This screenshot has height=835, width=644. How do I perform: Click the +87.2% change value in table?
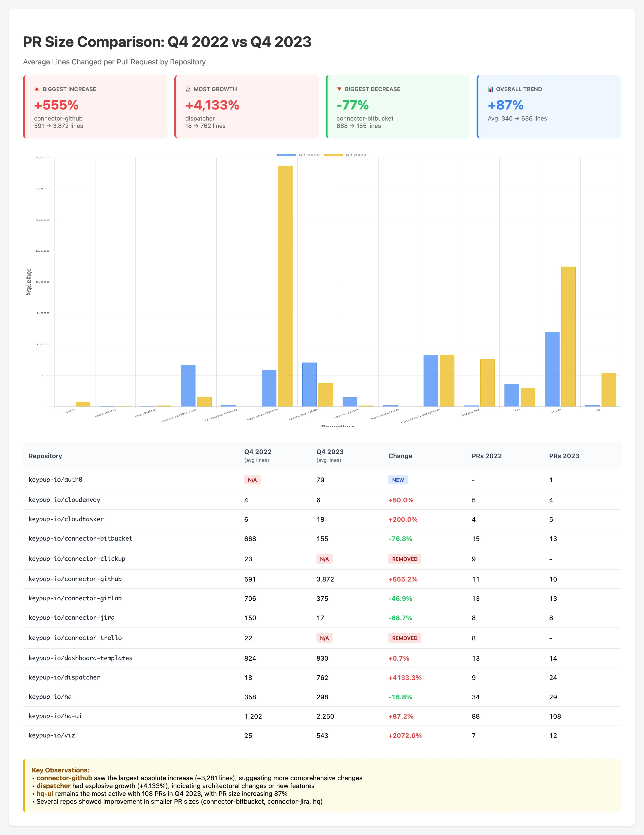pos(400,716)
